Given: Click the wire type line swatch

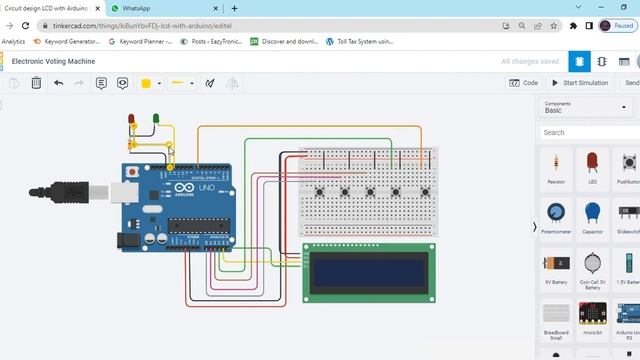Looking at the screenshot, I should 178,83.
